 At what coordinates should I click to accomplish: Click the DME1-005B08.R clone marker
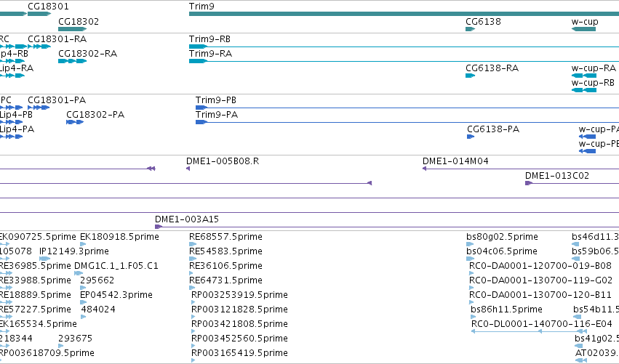(x=188, y=169)
